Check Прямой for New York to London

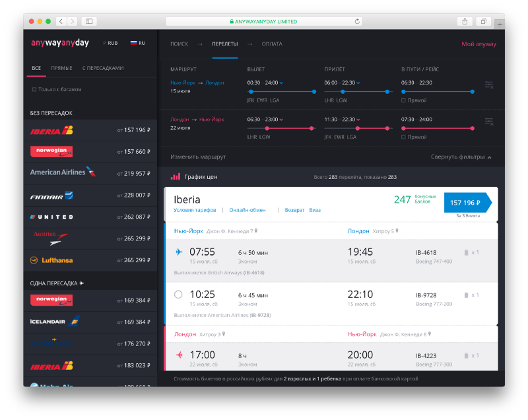pyautogui.click(x=403, y=100)
